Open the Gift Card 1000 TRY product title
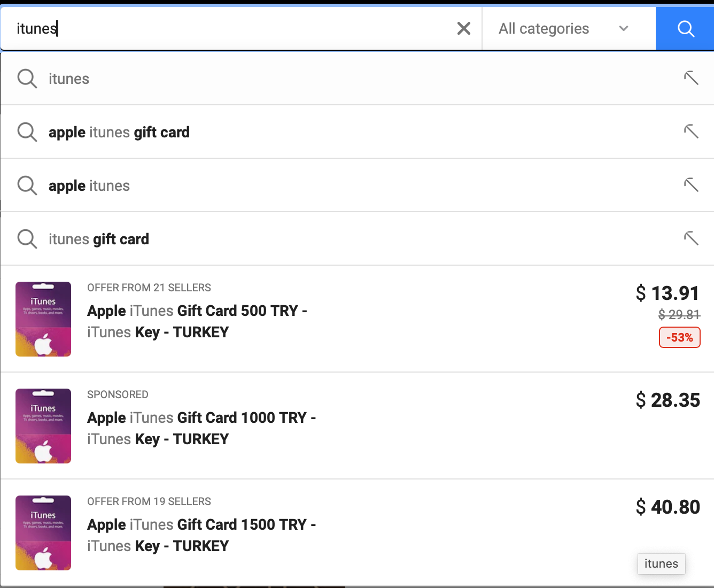The image size is (714, 588). tap(201, 428)
